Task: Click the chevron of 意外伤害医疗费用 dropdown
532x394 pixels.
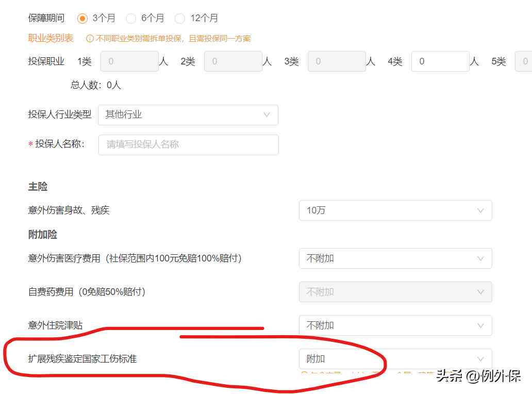Action: point(480,258)
